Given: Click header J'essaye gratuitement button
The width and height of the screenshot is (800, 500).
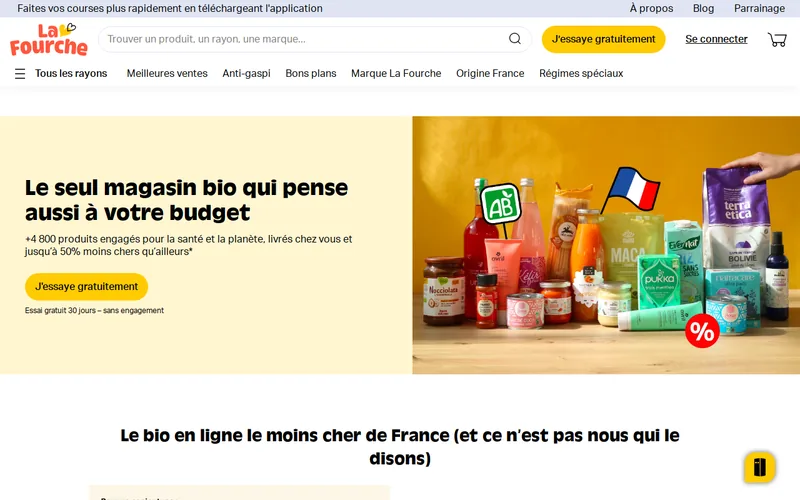Looking at the screenshot, I should tap(603, 39).
